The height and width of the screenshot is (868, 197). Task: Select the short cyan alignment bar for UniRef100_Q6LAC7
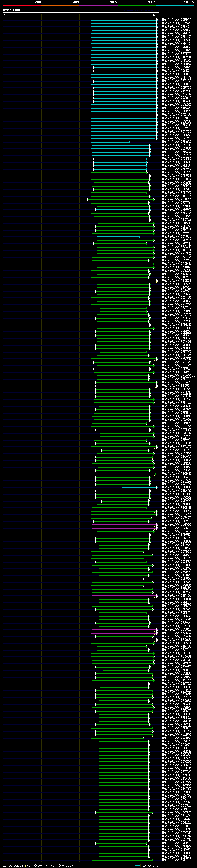coord(111,142)
